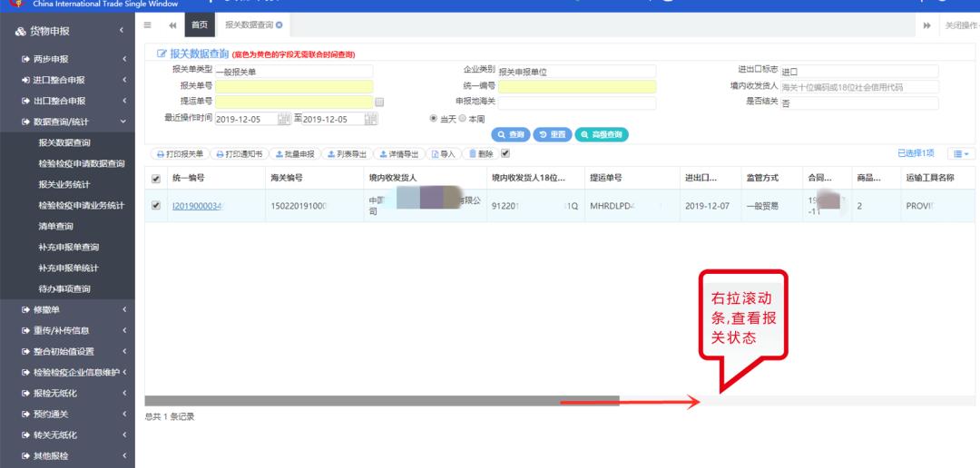
Task: Toggle the select-all checkbox in table header
Action: pos(156,179)
